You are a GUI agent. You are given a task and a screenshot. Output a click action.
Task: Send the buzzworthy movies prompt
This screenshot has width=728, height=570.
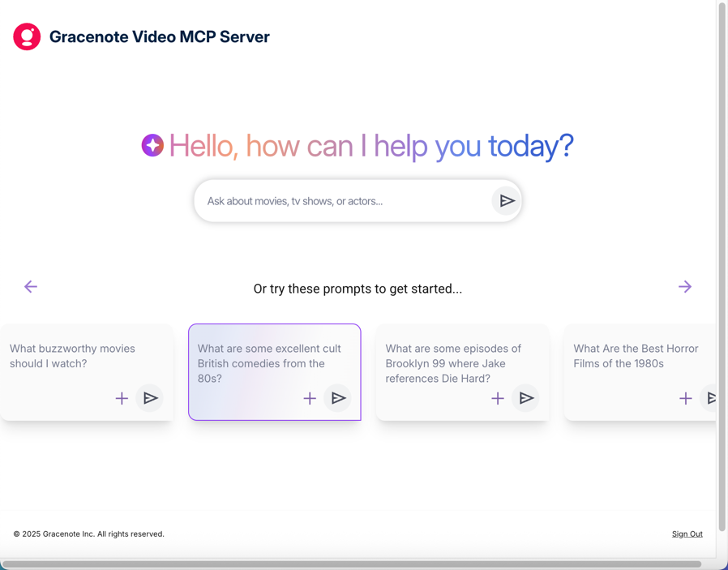[150, 398]
